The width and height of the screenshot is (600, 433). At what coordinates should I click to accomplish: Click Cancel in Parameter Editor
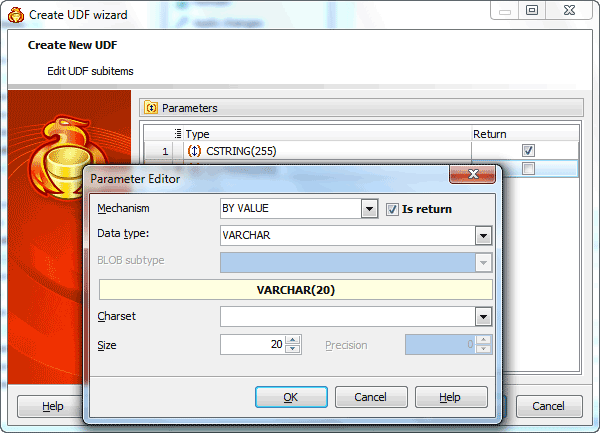[x=371, y=397]
